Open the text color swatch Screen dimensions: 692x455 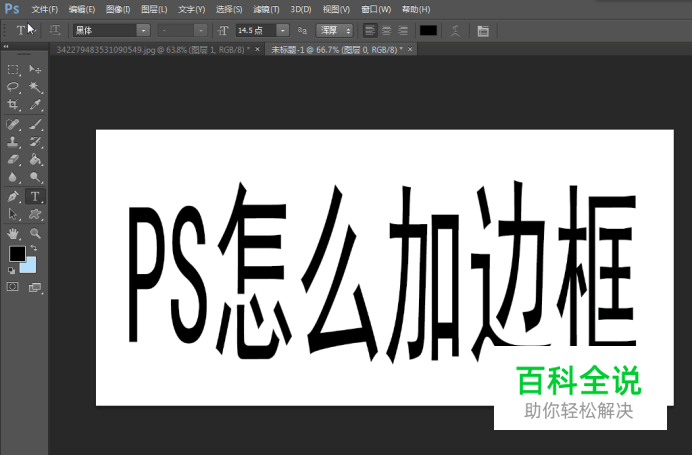coord(428,30)
